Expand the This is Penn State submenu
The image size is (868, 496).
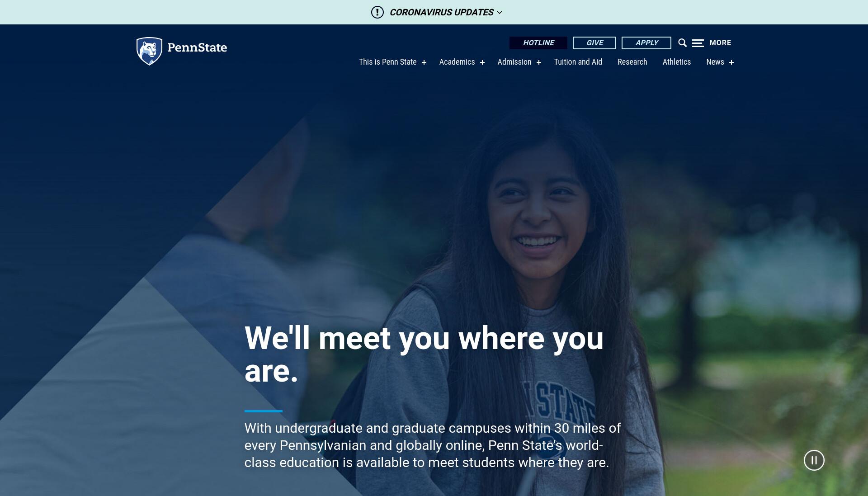[424, 62]
